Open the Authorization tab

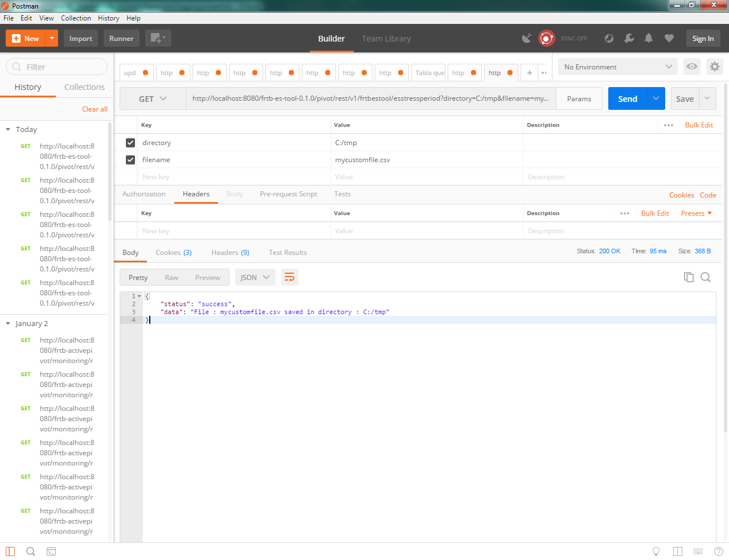click(x=144, y=194)
